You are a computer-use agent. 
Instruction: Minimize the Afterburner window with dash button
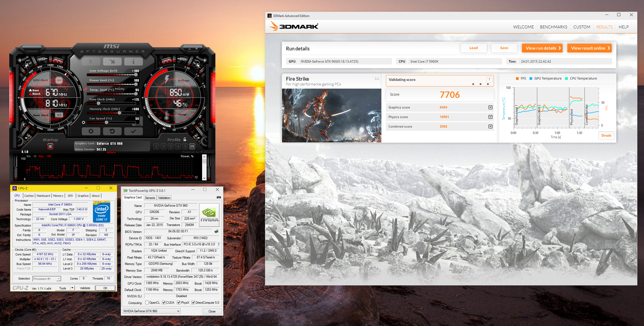190,49
